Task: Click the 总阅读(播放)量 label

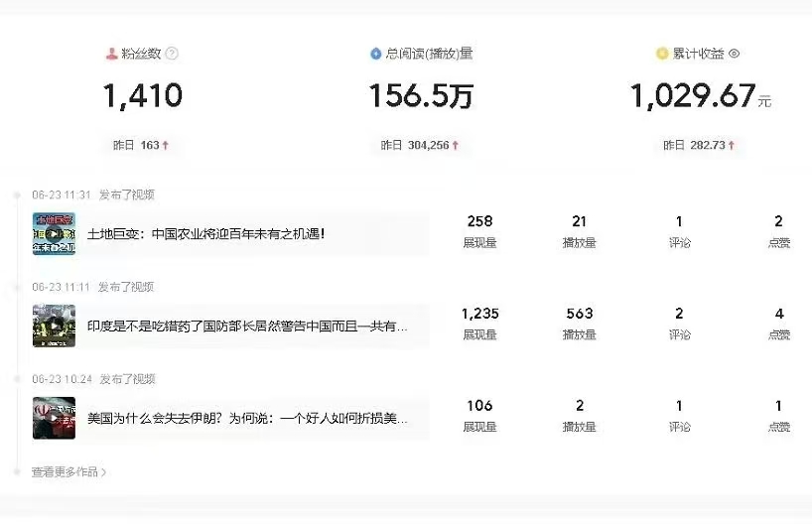Action: coord(429,54)
